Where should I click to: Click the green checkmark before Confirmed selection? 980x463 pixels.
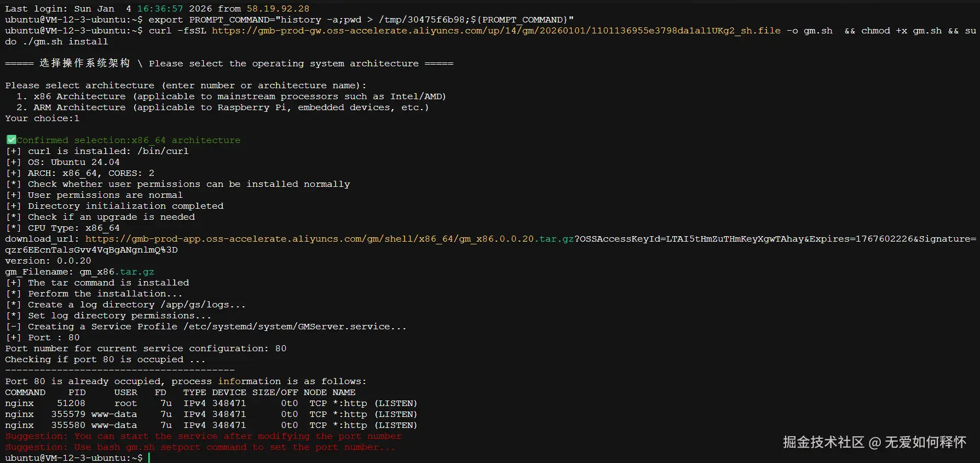pyautogui.click(x=11, y=140)
